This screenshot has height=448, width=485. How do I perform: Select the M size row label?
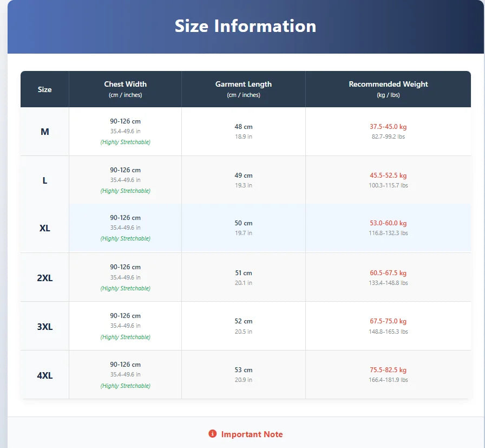coord(45,132)
